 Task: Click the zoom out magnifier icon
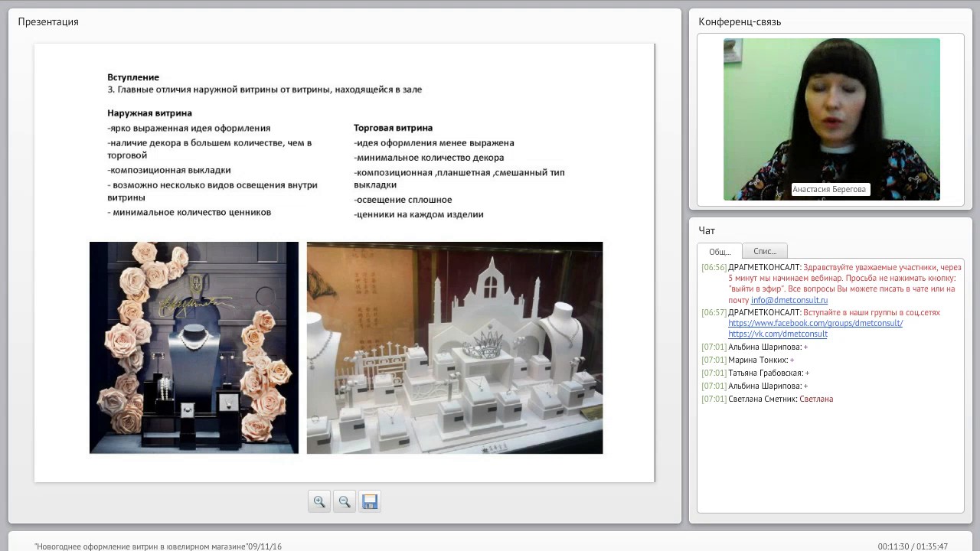coord(345,501)
